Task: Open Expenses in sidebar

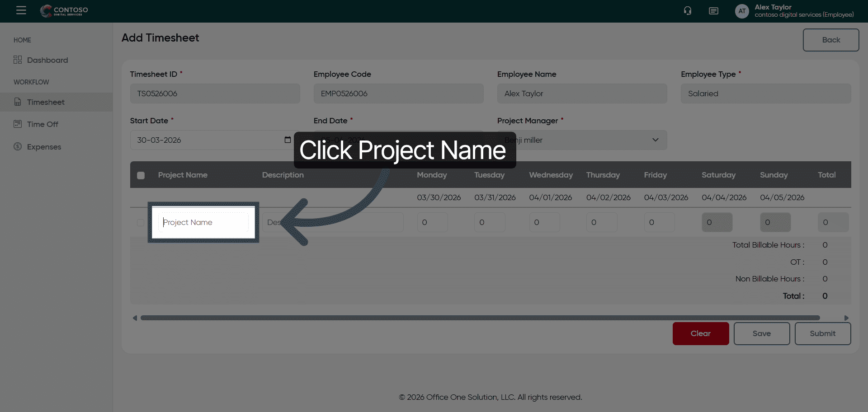Action: coord(44,147)
